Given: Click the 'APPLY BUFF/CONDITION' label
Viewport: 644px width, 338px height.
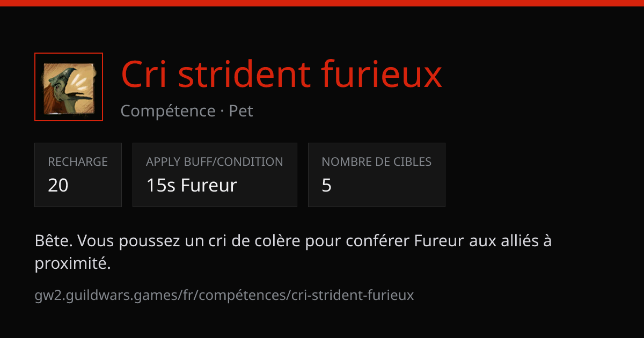Looking at the screenshot, I should click(215, 161).
